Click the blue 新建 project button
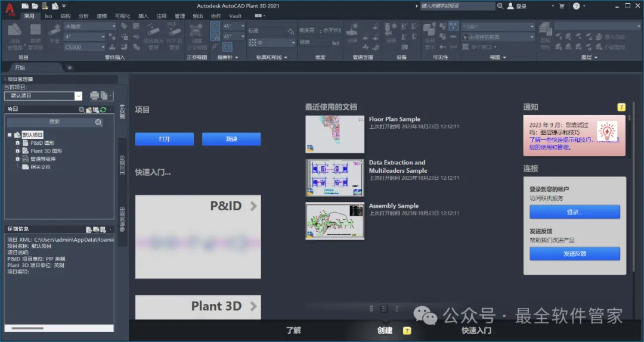The width and height of the screenshot is (644, 342). (x=231, y=139)
